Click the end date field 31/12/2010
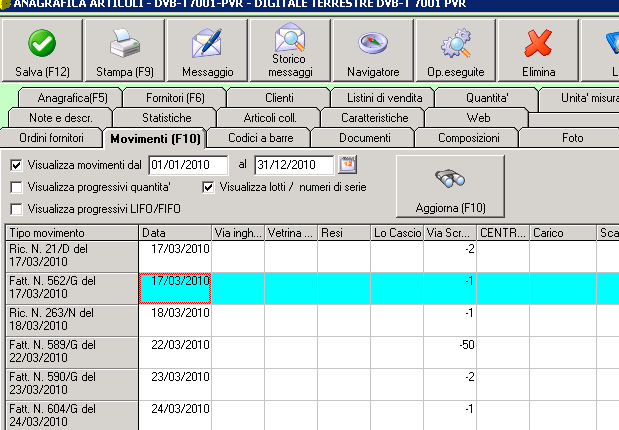 pos(294,165)
